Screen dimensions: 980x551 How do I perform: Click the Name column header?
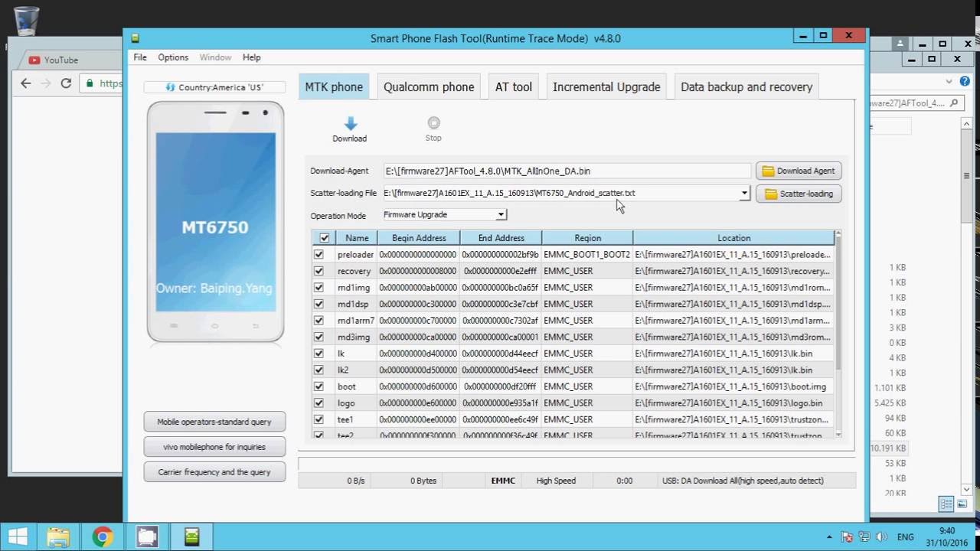(357, 238)
